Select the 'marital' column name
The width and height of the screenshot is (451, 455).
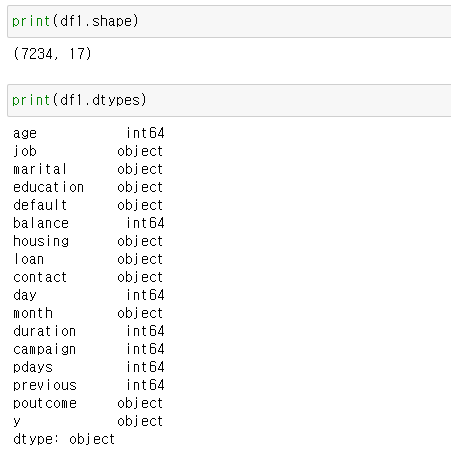pyautogui.click(x=40, y=169)
